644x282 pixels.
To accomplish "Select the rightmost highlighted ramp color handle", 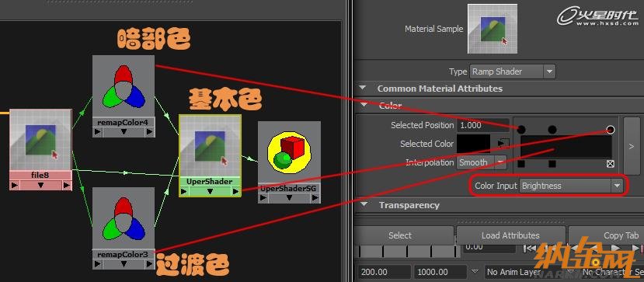I will pos(611,130).
